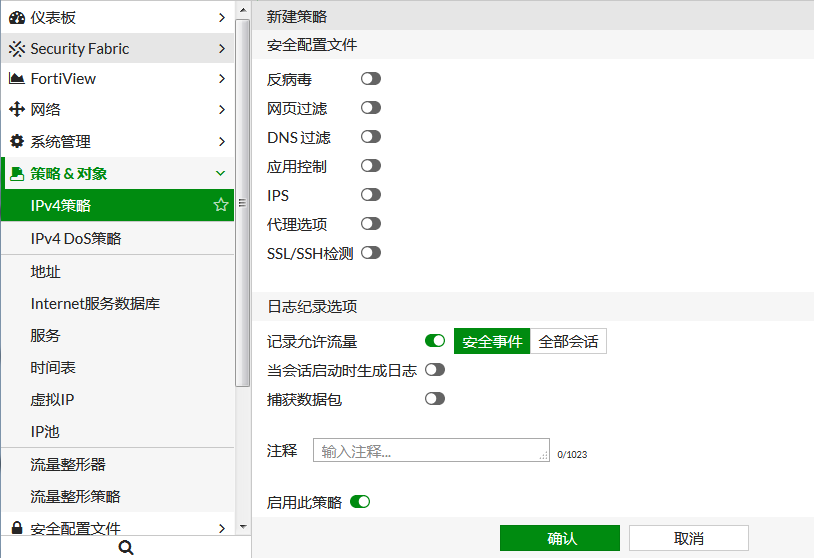Open the 时间表 menu item
Viewport: 814px width, 558px height.
(118, 368)
